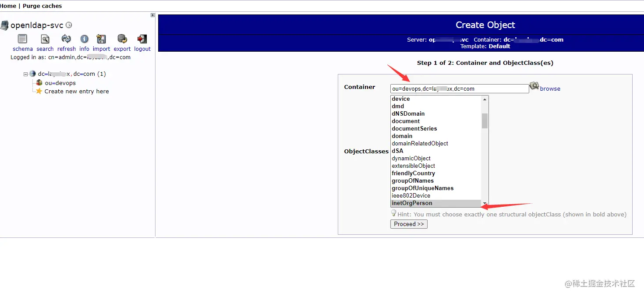The height and width of the screenshot is (297, 644).
Task: Open the schema icon
Action: tap(22, 39)
